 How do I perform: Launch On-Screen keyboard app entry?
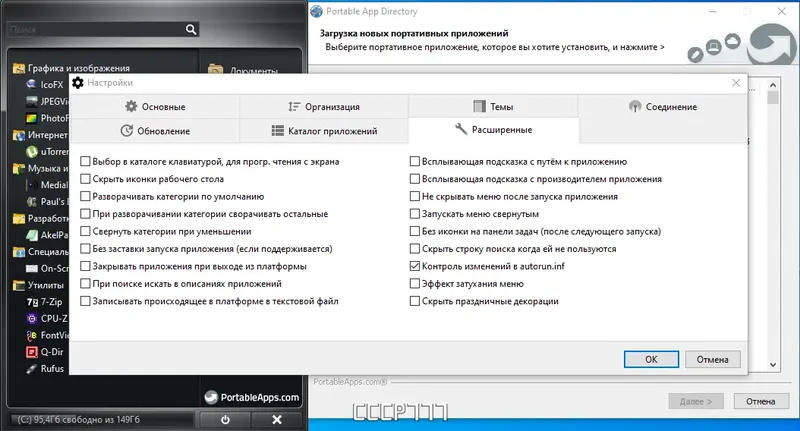tap(47, 268)
